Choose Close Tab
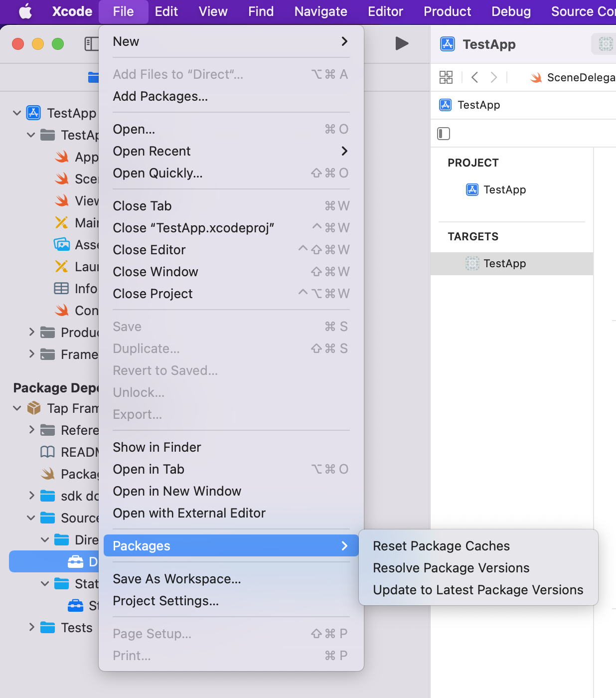 click(231, 206)
